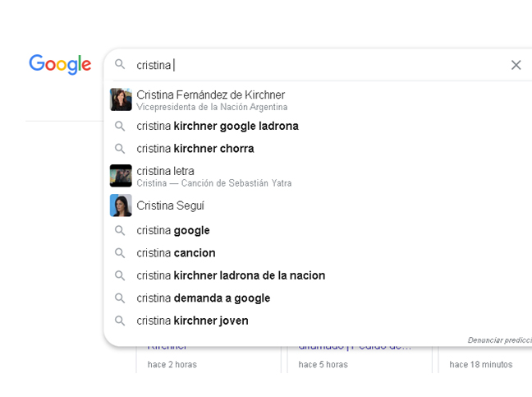Click Denunciar predicciones link

point(500,340)
